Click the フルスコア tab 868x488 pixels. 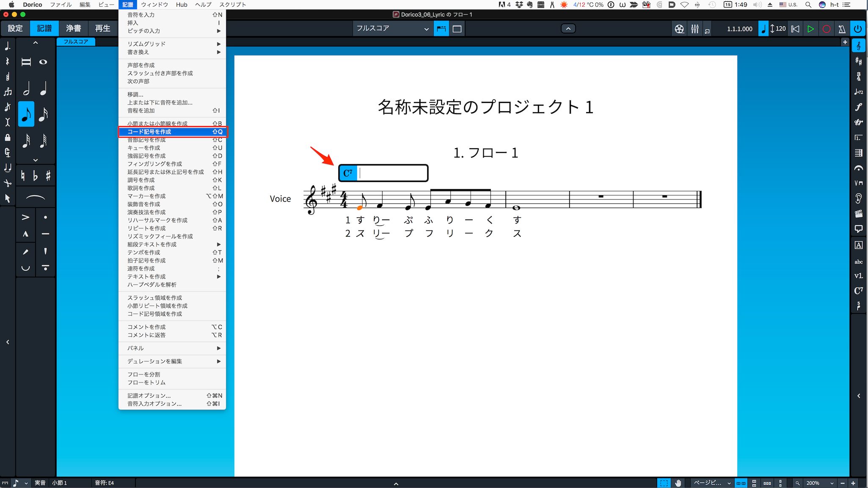coord(76,42)
